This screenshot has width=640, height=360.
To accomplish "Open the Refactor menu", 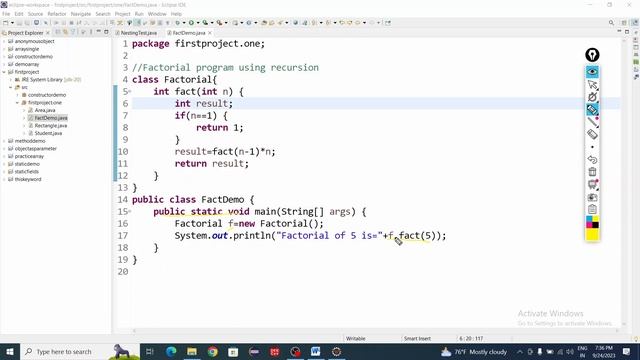I will click(x=57, y=14).
